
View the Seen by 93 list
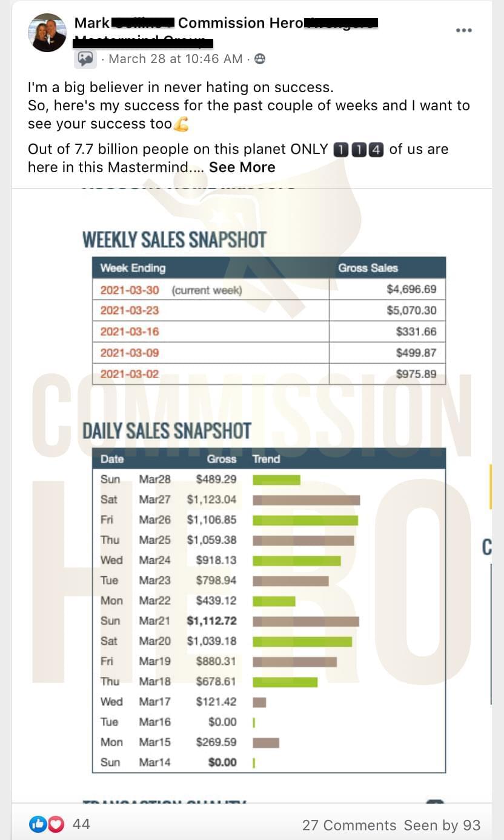pyautogui.click(x=442, y=825)
